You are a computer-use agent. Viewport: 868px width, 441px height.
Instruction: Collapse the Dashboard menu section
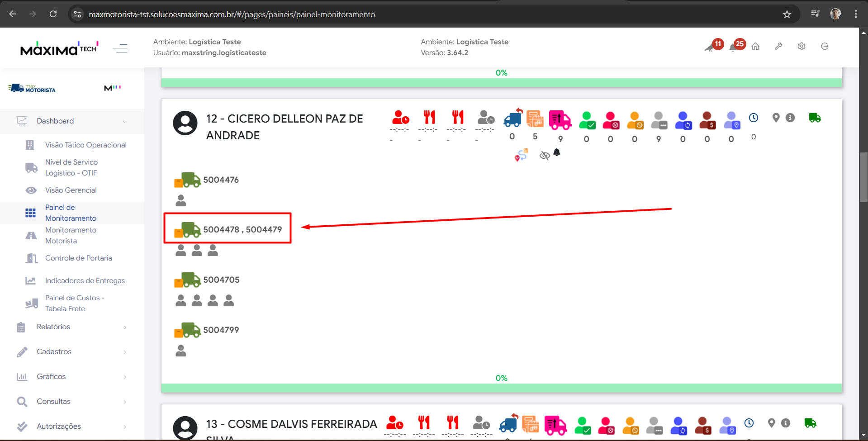72,121
